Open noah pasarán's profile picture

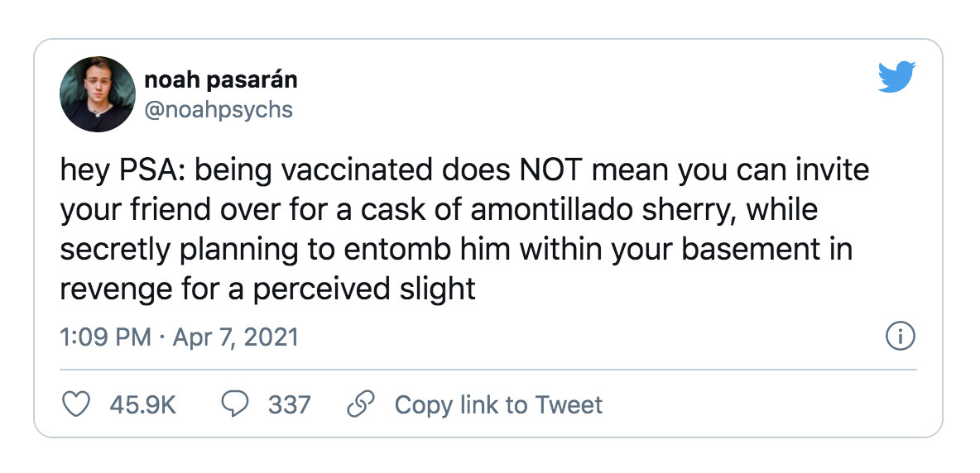point(98,94)
